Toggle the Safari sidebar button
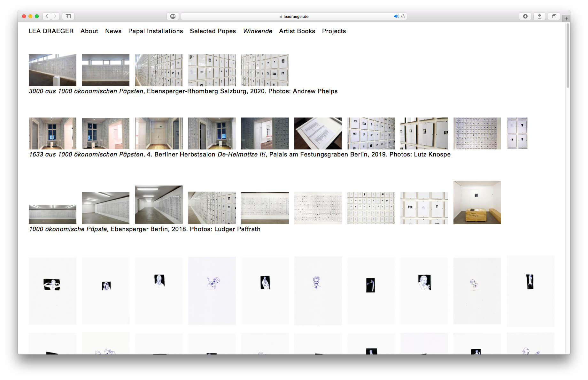This screenshot has height=380, width=588. [x=68, y=16]
